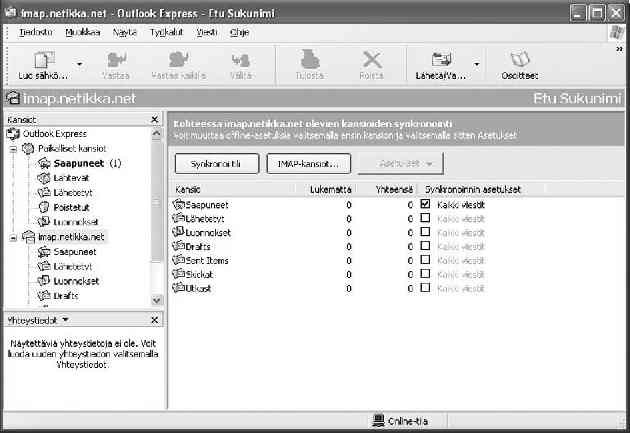Click the Tulosta print icon
Image resolution: width=630 pixels, height=433 pixels.
(x=310, y=59)
